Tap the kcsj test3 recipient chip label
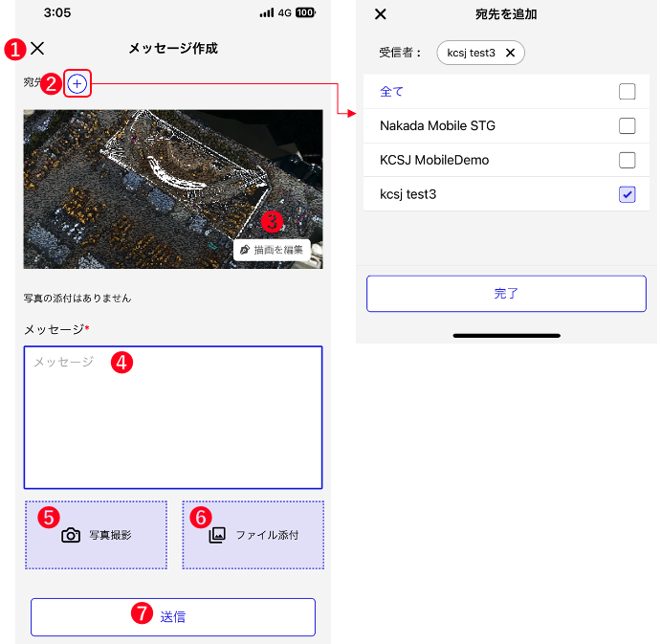This screenshot has height=644, width=661. [471, 53]
